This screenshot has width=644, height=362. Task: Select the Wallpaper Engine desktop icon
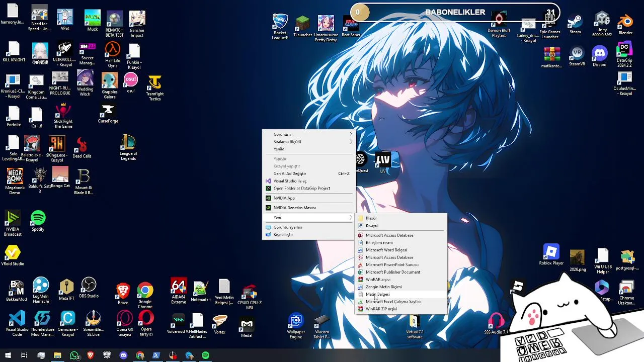[x=296, y=326]
